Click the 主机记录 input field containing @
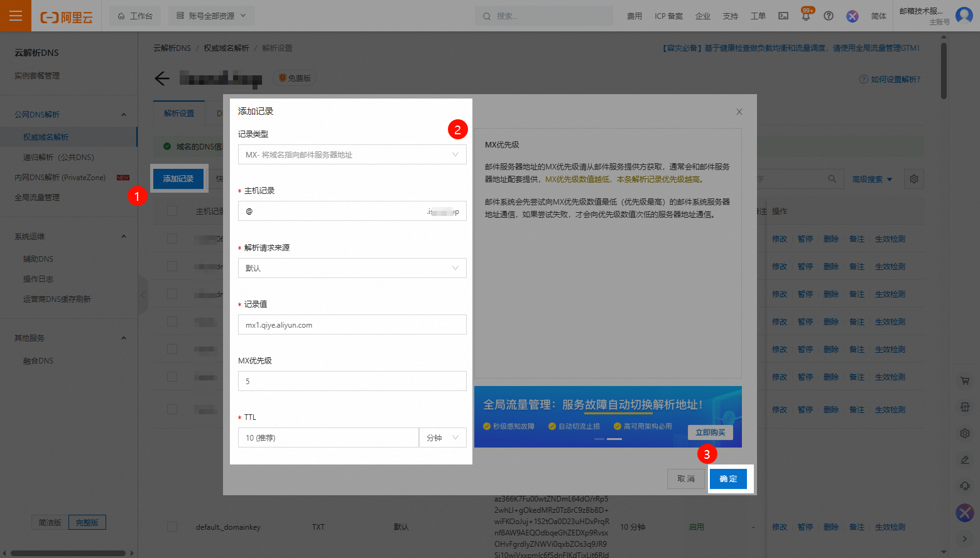The width and height of the screenshot is (980, 558). pos(352,211)
